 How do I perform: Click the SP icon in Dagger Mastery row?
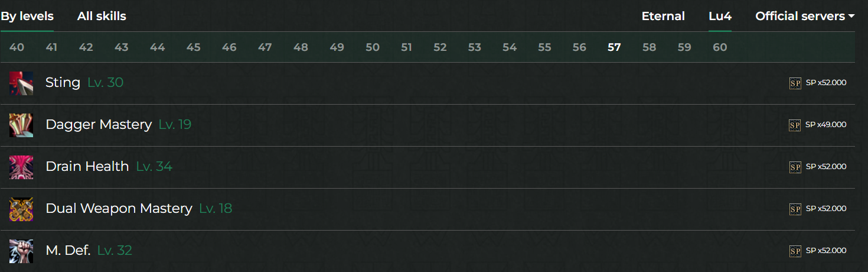pos(795,125)
